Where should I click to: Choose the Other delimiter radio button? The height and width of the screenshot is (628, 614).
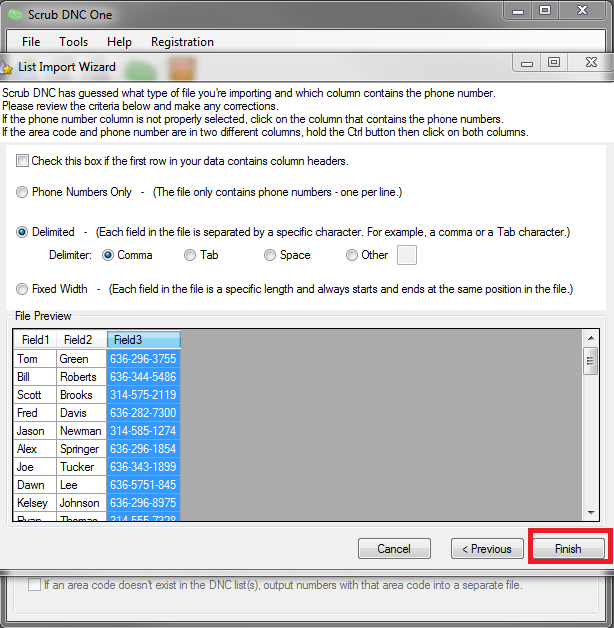tap(352, 255)
